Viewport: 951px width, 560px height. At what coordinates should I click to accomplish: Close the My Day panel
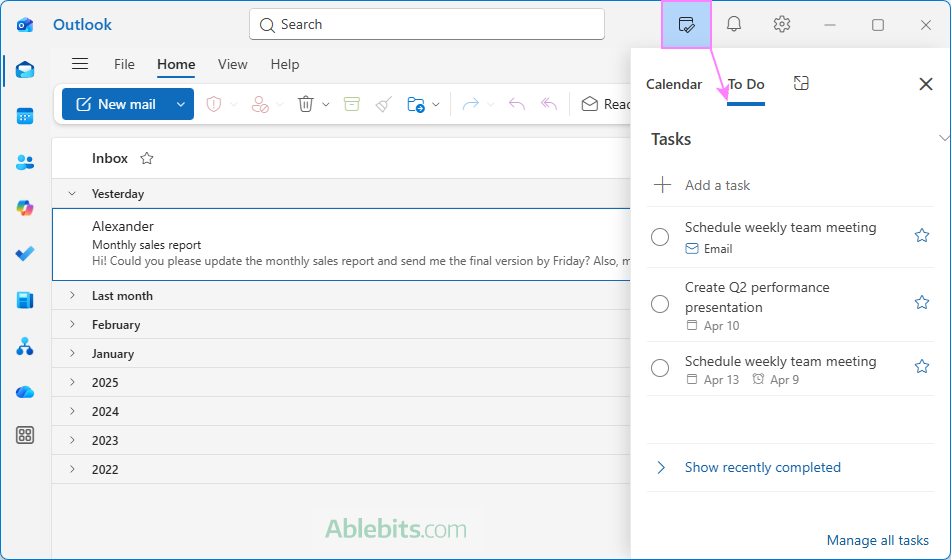coord(926,84)
